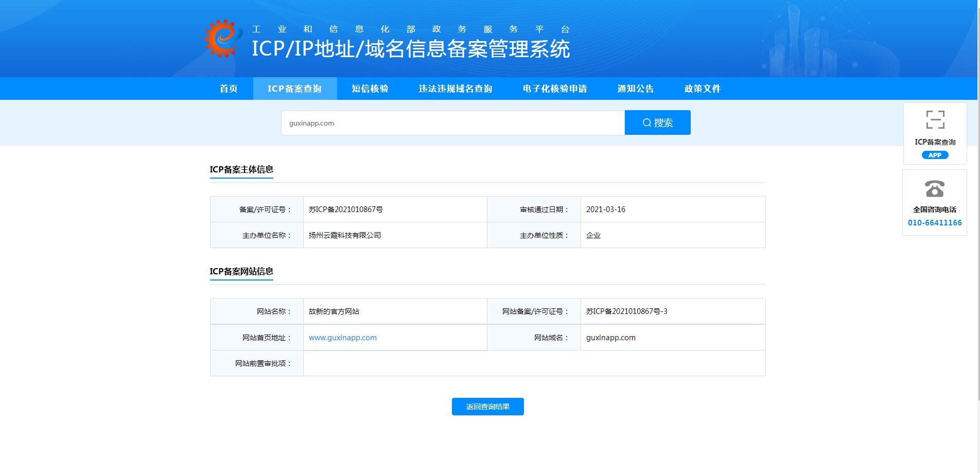Screen dimensions: 980x473
Task: Call the hotline number 010-66411166 link
Action: click(x=935, y=223)
